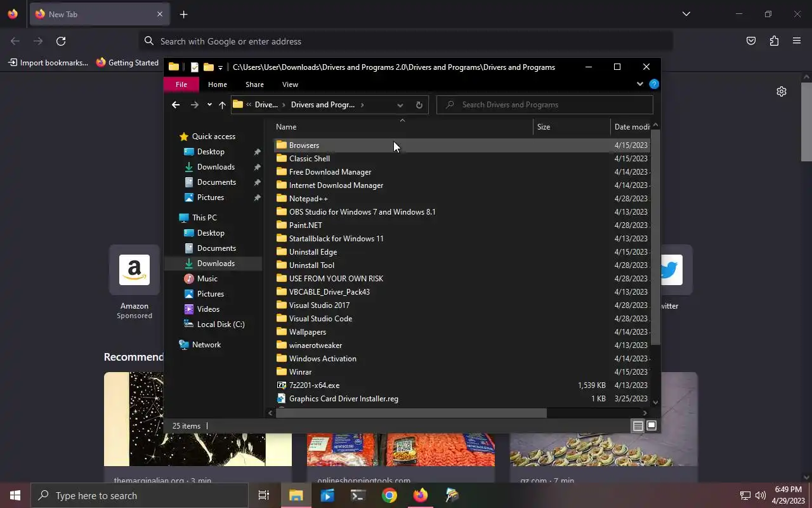Select the Notepad++ folder
The width and height of the screenshot is (812, 508).
coord(462,199)
